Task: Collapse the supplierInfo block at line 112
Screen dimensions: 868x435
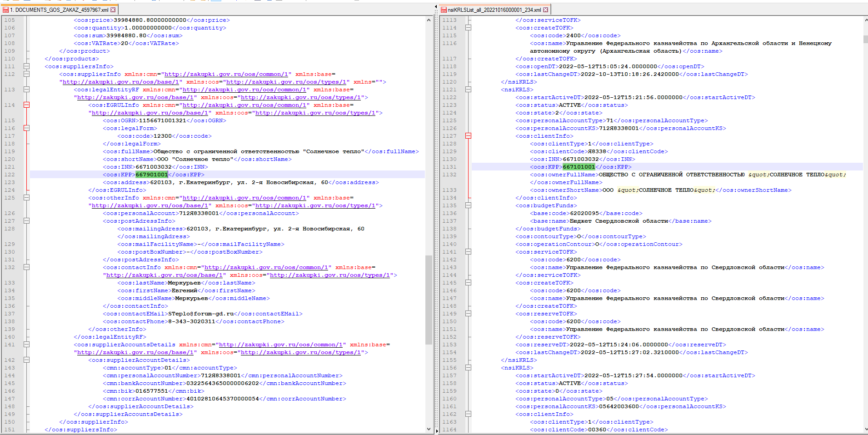Action: pos(26,74)
